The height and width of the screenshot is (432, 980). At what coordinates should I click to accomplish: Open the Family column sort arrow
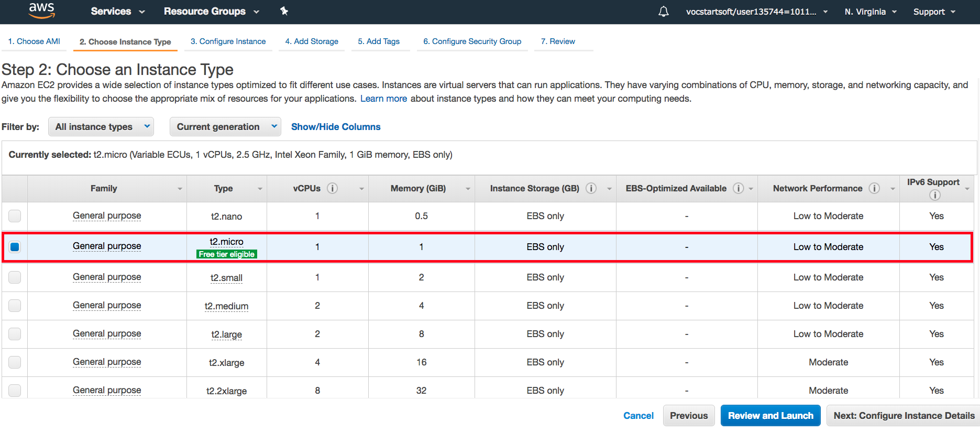(180, 189)
